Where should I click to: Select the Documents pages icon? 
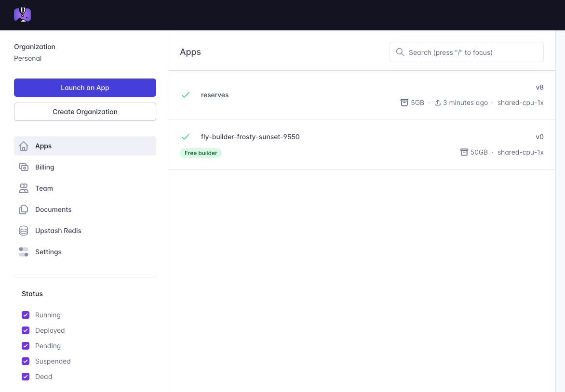tap(24, 209)
